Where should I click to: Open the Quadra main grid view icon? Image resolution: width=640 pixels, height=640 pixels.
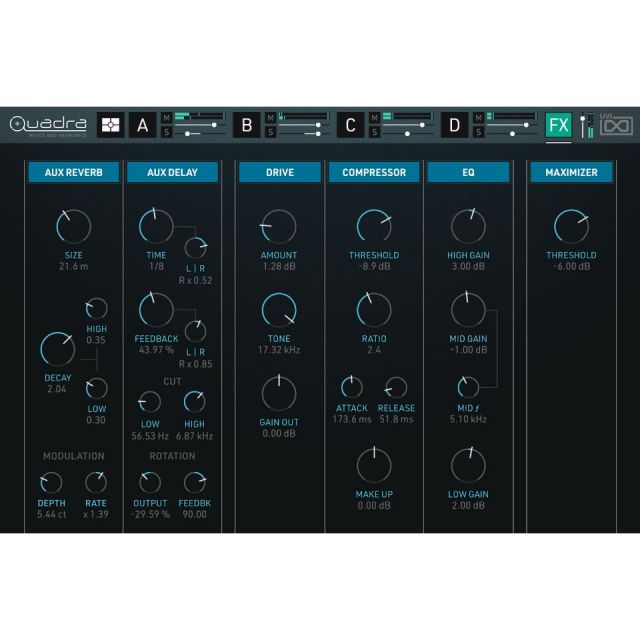coord(110,125)
